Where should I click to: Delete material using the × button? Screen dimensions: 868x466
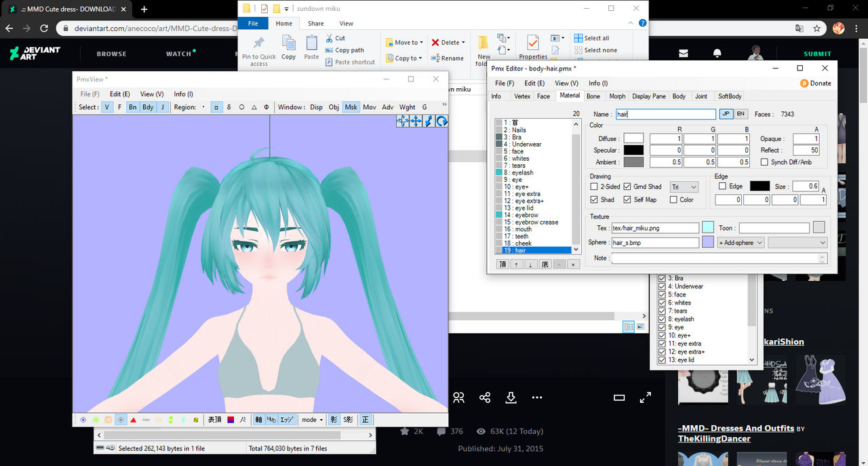(x=573, y=264)
